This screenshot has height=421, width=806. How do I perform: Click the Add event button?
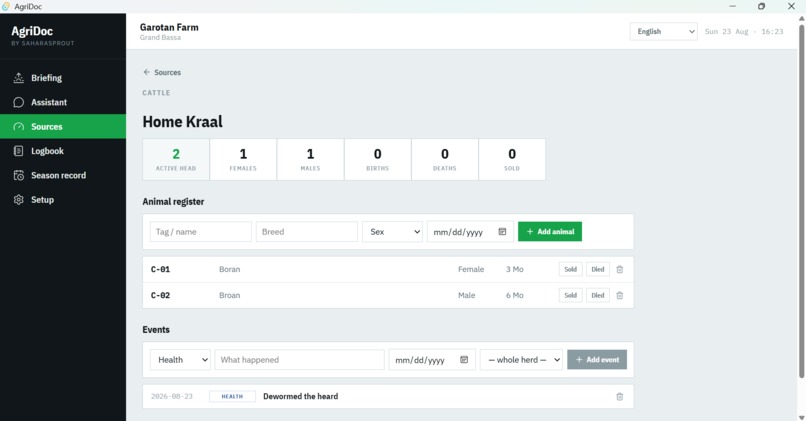pyautogui.click(x=597, y=360)
